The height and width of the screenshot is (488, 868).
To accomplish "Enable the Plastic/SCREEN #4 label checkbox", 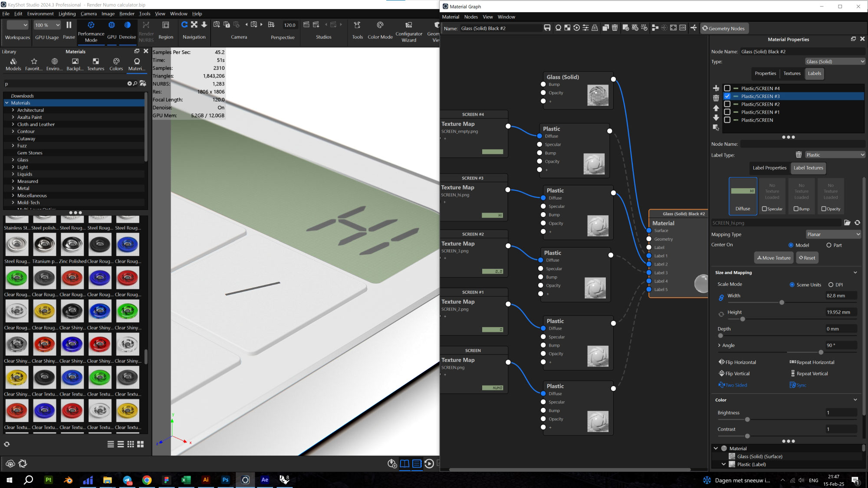I will click(x=727, y=88).
